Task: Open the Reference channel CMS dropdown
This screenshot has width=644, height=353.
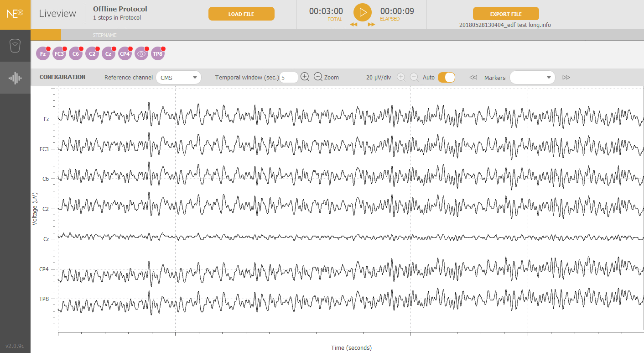Action: pyautogui.click(x=178, y=78)
